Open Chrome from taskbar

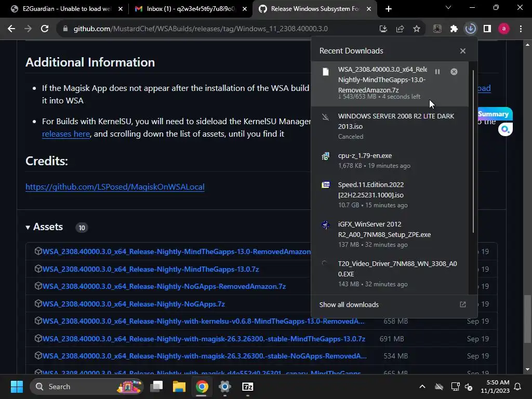[202, 387]
